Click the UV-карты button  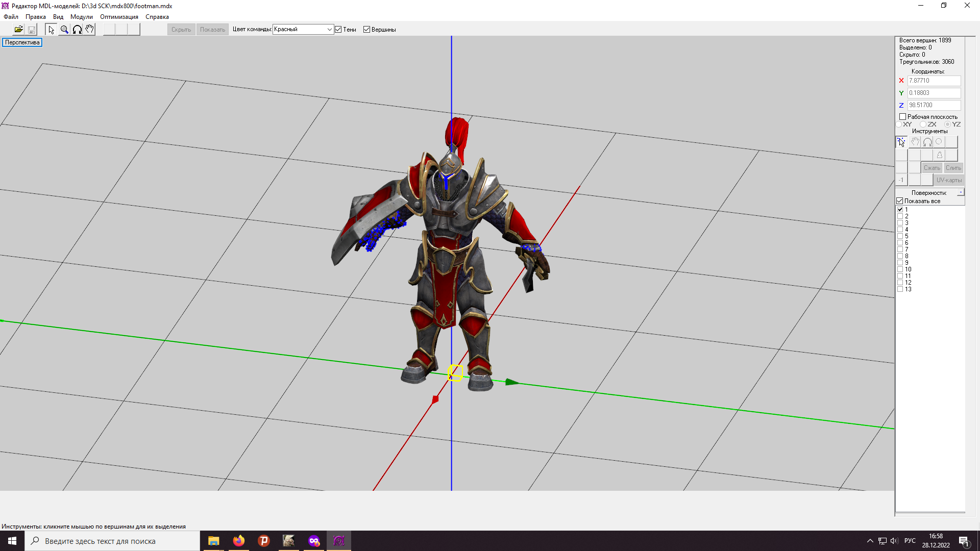tap(949, 180)
